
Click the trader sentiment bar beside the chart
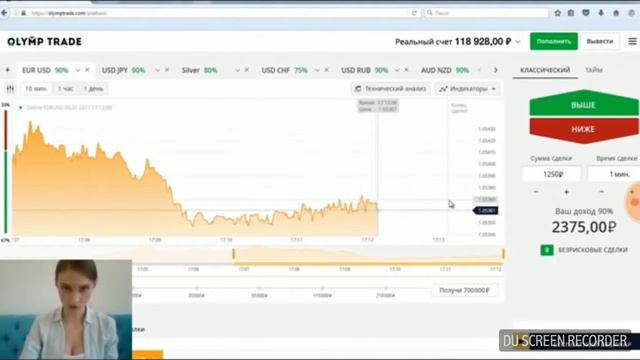6,171
